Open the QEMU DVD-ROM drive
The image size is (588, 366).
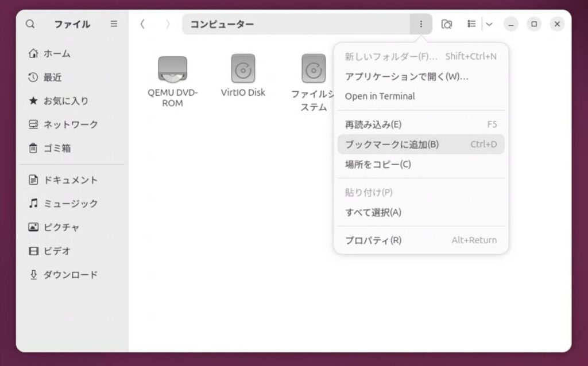[x=172, y=69]
